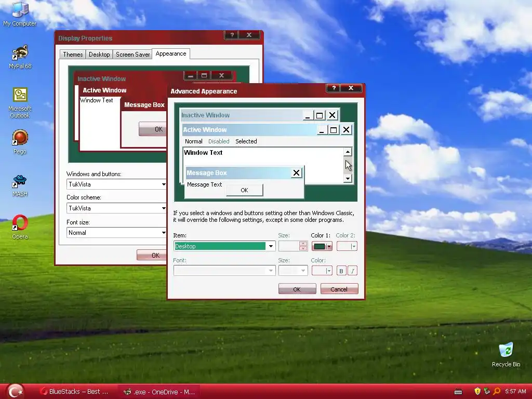Open the Font size dropdown showing Normal
This screenshot has height=399, width=532.
tap(116, 233)
